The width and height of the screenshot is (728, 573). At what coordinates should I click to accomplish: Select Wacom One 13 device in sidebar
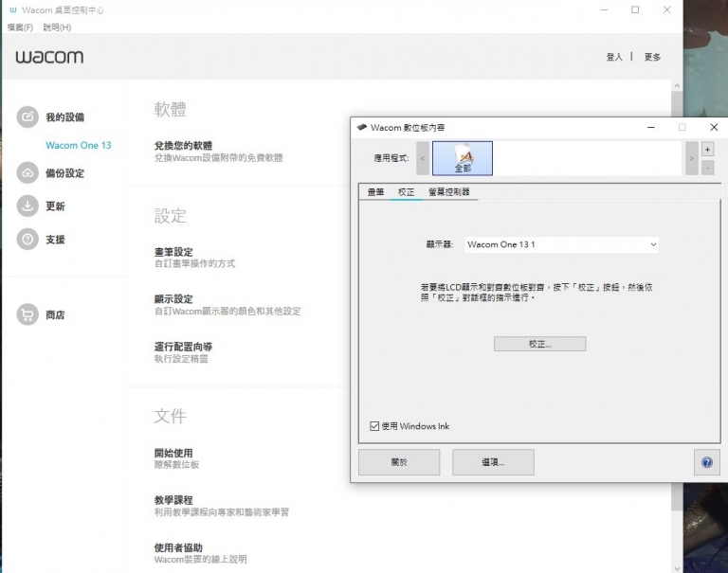79,145
